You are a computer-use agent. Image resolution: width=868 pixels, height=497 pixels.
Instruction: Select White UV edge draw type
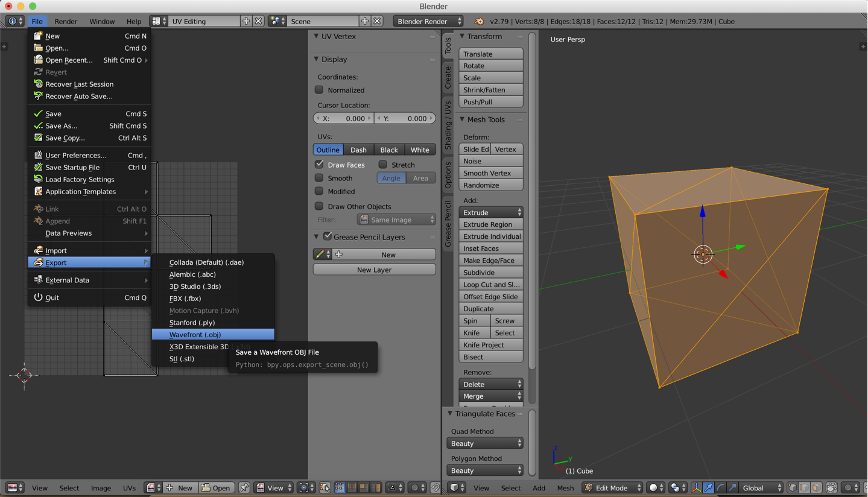tap(420, 150)
